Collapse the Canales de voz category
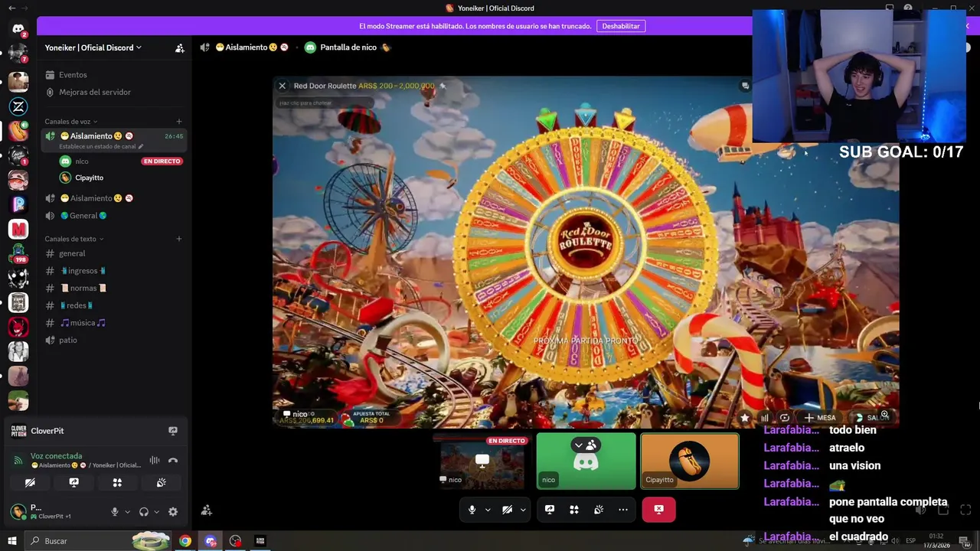 [70, 122]
